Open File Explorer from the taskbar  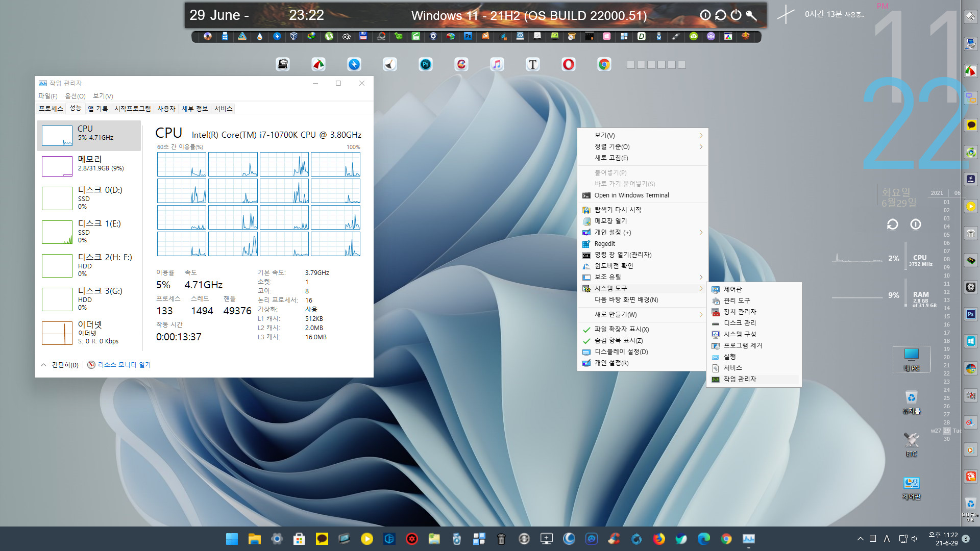pos(254,539)
